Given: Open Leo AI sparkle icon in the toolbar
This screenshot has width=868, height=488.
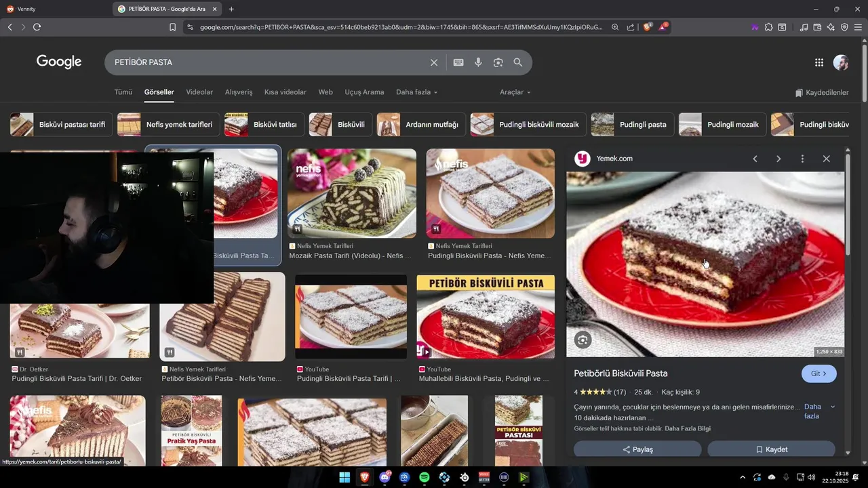Looking at the screenshot, I should [831, 27].
